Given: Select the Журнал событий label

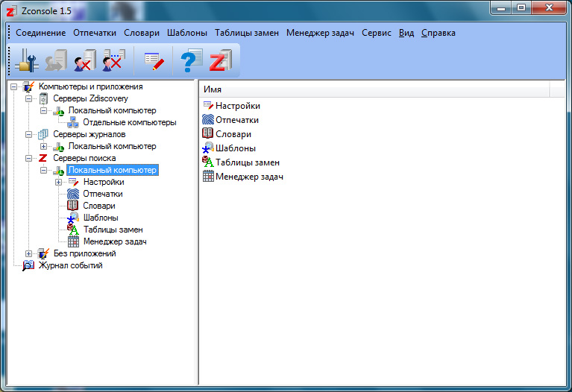Looking at the screenshot, I should click(70, 265).
